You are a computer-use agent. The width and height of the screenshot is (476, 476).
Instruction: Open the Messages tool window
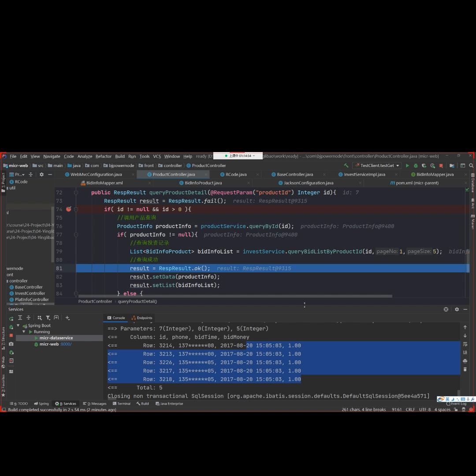pyautogui.click(x=95, y=404)
